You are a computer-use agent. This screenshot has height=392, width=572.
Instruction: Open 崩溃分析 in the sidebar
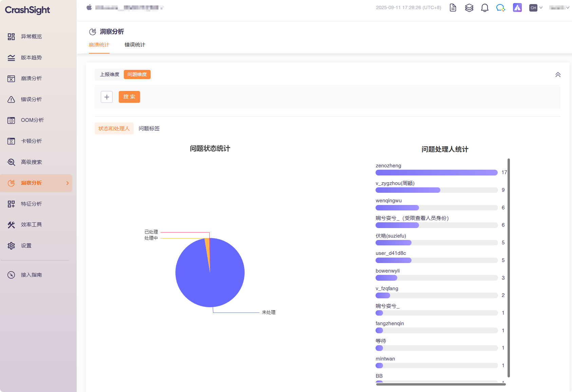[x=31, y=78]
